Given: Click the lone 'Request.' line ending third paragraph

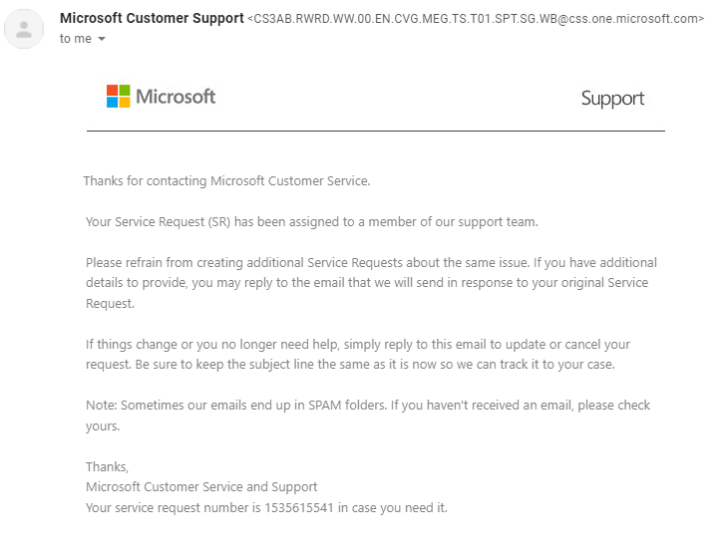Looking at the screenshot, I should pos(110,304).
